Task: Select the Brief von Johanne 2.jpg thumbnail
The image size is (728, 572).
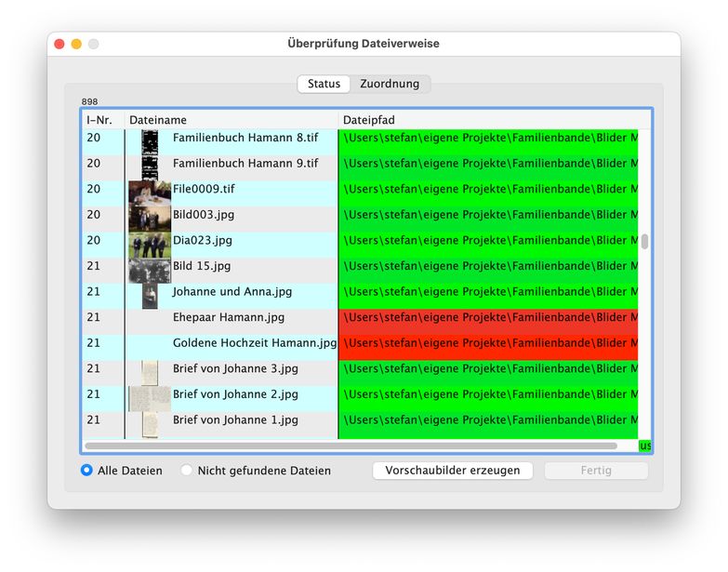Action: (150, 395)
